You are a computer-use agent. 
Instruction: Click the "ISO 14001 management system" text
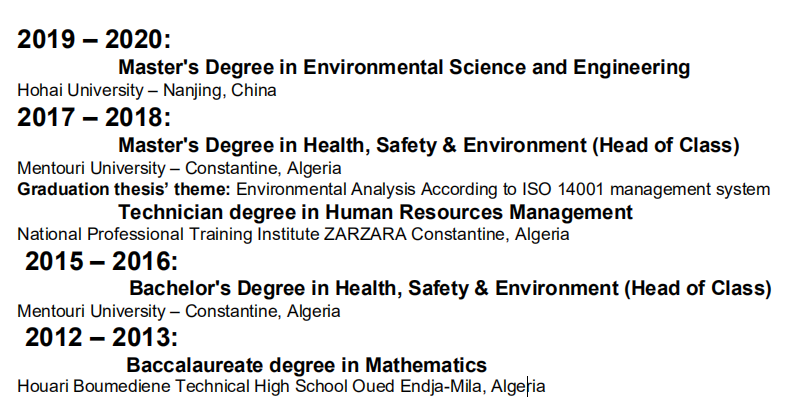(646, 190)
